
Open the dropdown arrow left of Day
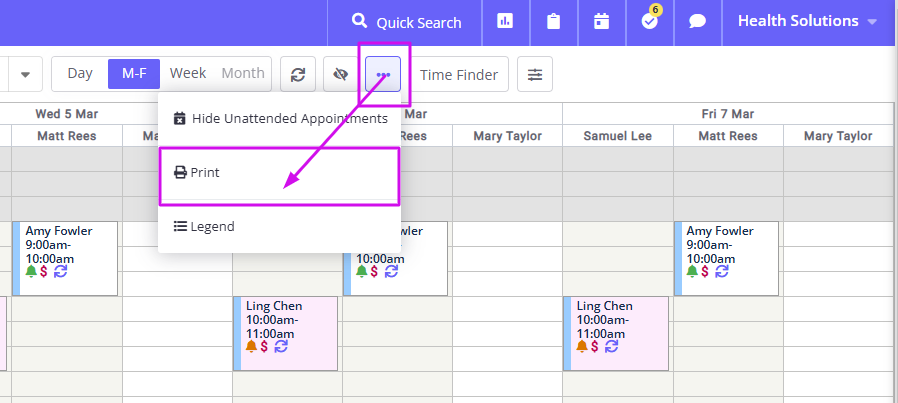(25, 74)
